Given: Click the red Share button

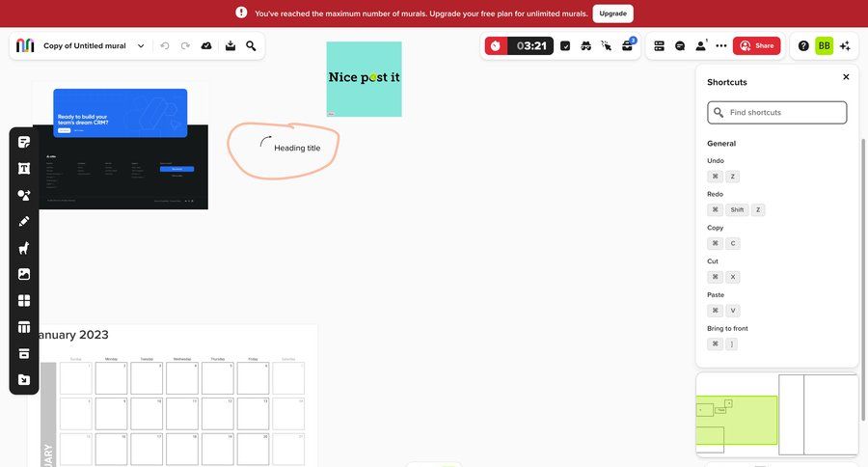Looking at the screenshot, I should (x=756, y=45).
